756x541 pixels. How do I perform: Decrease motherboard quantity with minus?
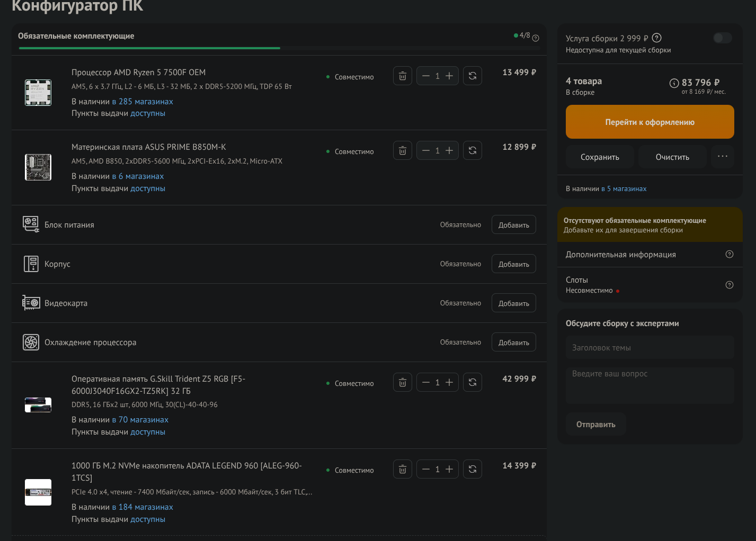(425, 151)
